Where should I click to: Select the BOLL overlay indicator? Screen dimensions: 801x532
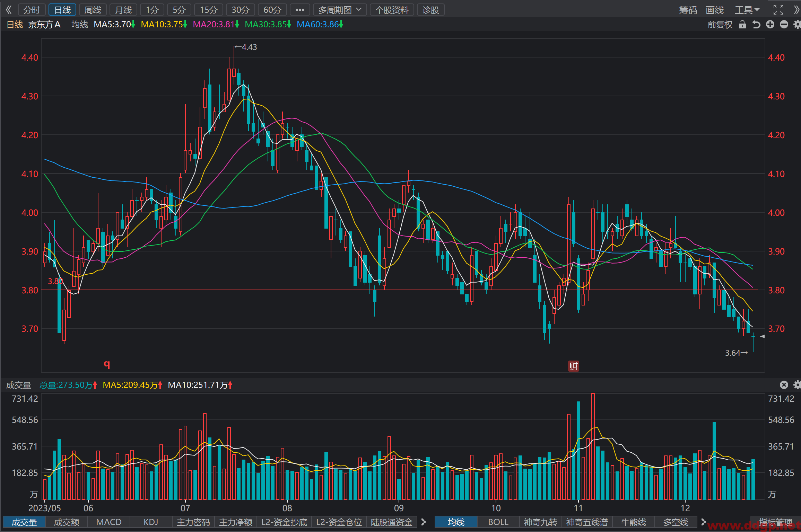pyautogui.click(x=498, y=522)
